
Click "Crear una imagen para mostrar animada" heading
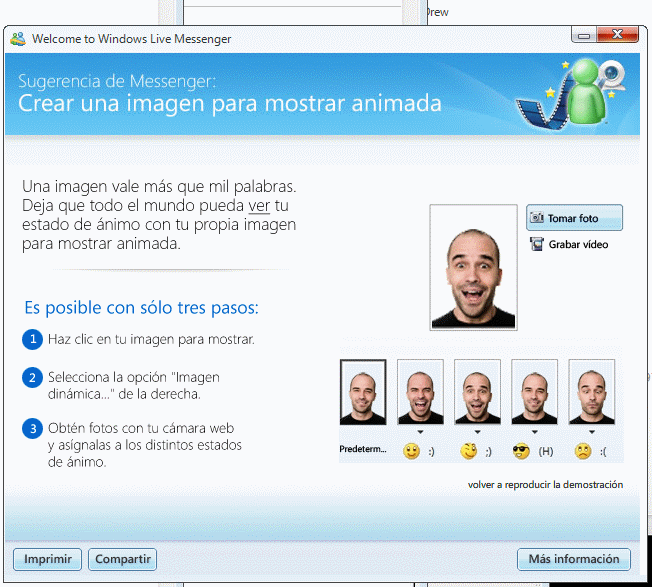click(230, 104)
